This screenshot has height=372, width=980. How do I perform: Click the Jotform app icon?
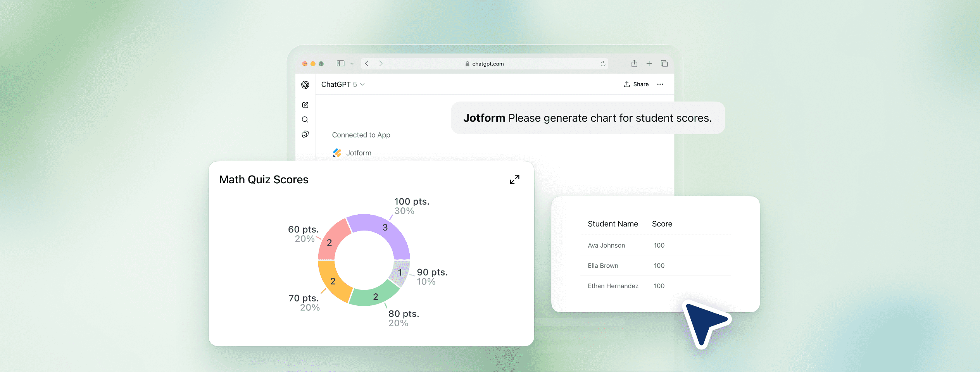coord(337,153)
